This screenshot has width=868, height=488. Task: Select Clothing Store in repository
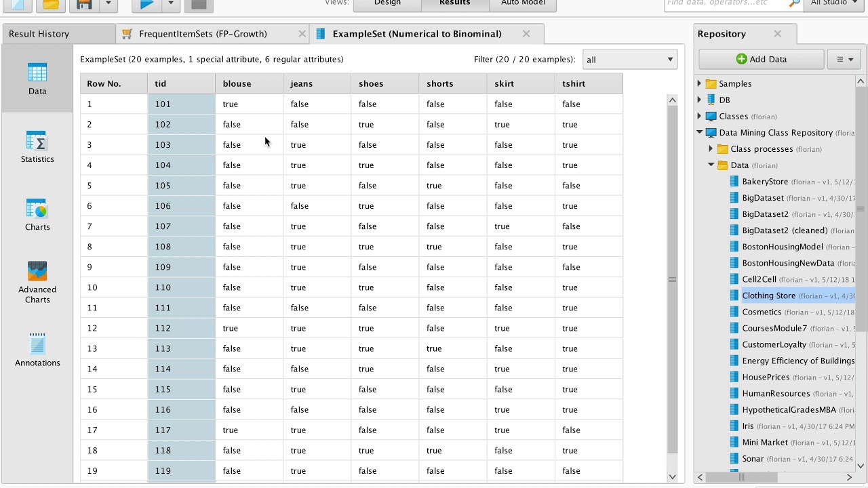(x=769, y=296)
